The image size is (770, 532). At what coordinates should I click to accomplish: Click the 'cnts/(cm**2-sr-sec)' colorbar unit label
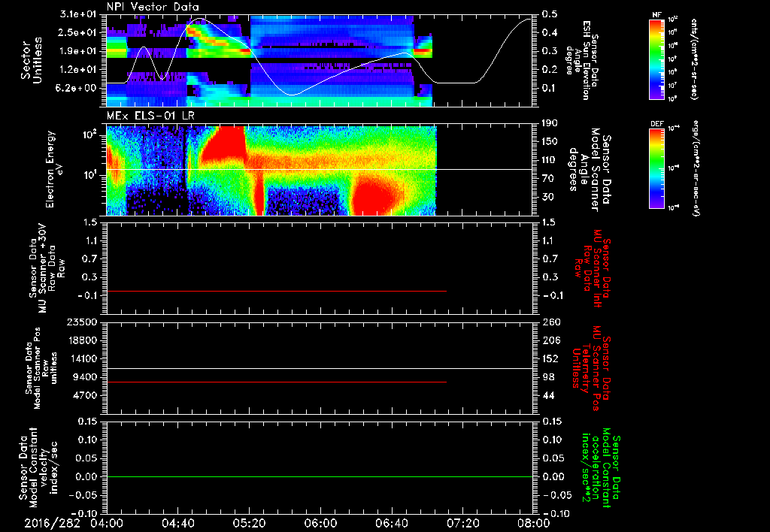[x=693, y=59]
